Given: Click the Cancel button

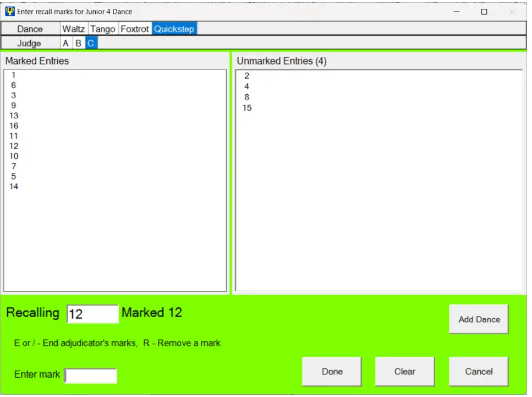Looking at the screenshot, I should pyautogui.click(x=479, y=372).
